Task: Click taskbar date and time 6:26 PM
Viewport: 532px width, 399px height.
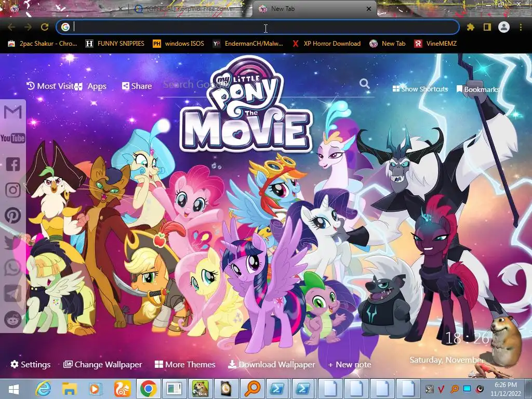Action: (x=506, y=389)
